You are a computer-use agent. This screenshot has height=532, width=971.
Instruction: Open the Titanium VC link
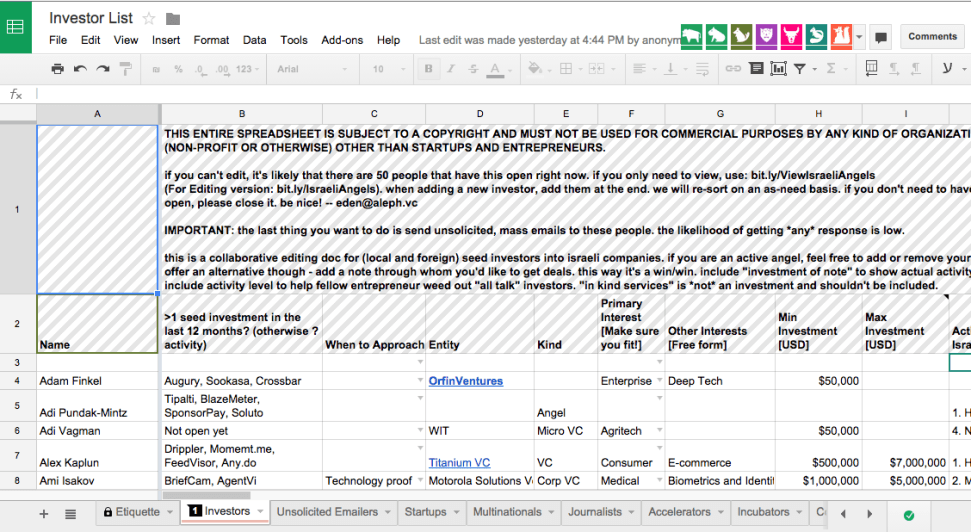[459, 463]
